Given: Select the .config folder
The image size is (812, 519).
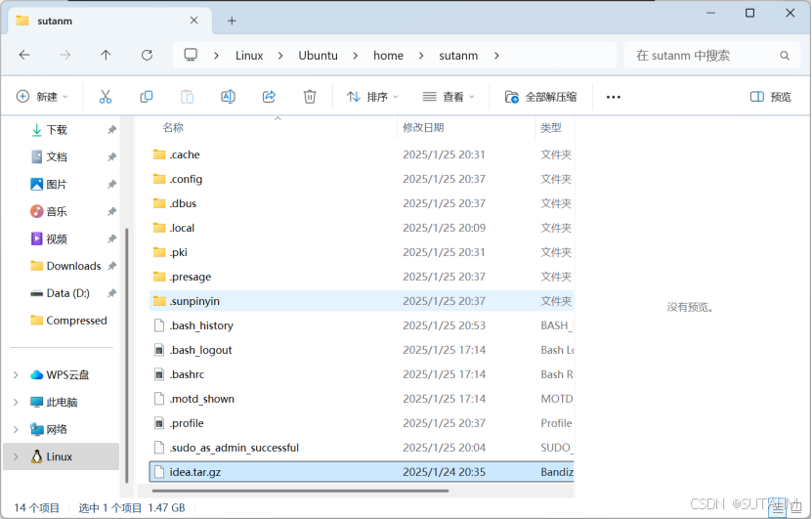Looking at the screenshot, I should point(361,179).
